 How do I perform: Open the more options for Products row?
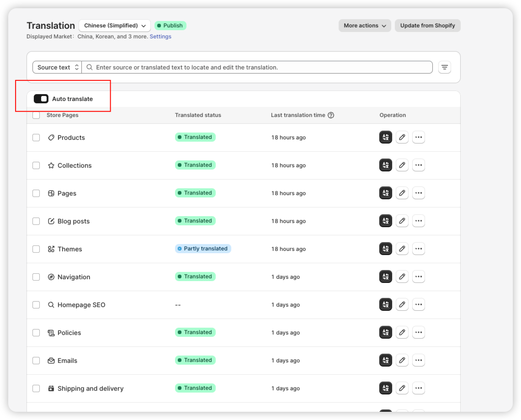click(418, 137)
